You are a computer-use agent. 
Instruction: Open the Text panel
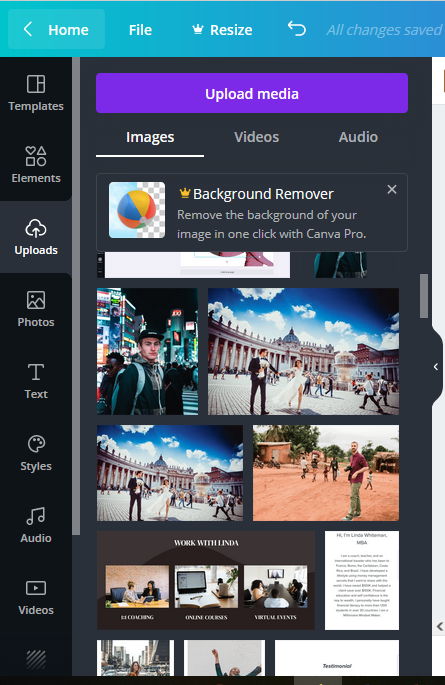coord(36,381)
